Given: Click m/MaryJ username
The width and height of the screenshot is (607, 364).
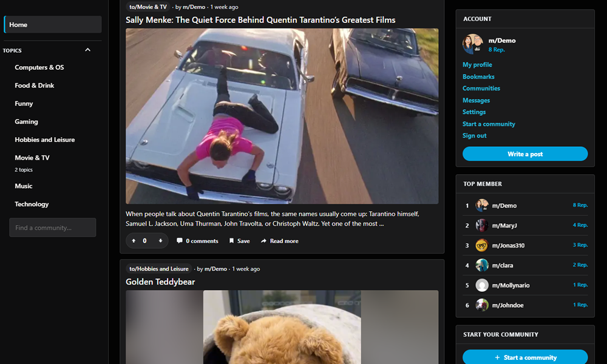Looking at the screenshot, I should pos(504,226).
